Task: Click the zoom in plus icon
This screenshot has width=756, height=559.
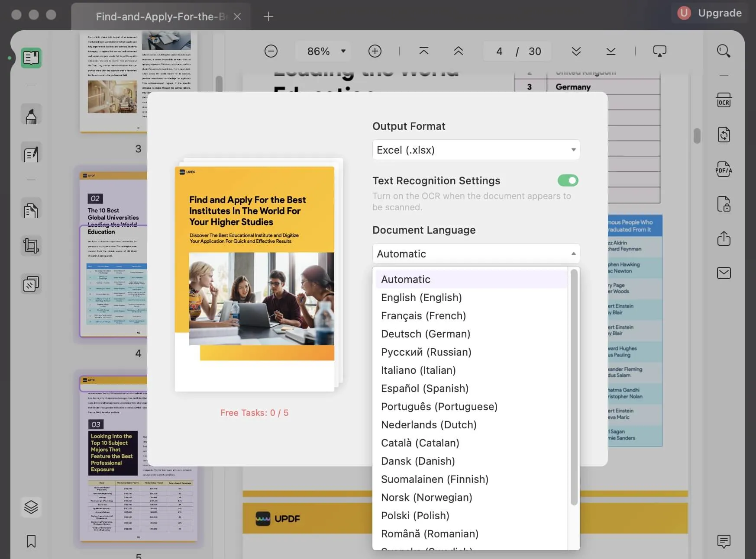Action: [375, 51]
